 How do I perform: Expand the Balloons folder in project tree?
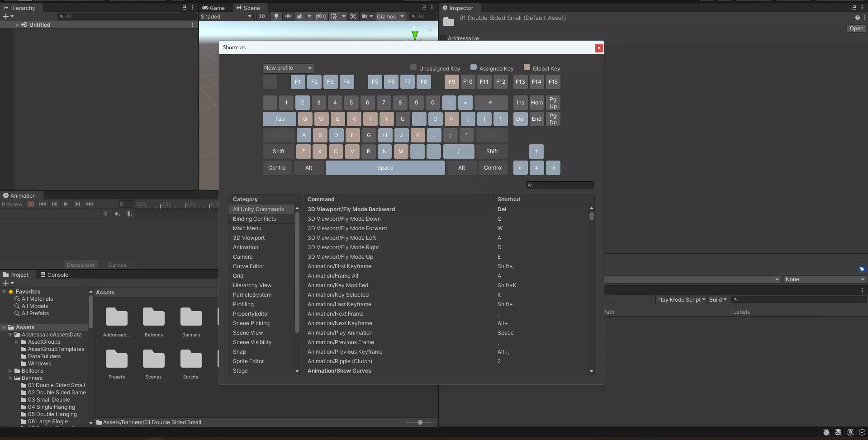pos(10,371)
